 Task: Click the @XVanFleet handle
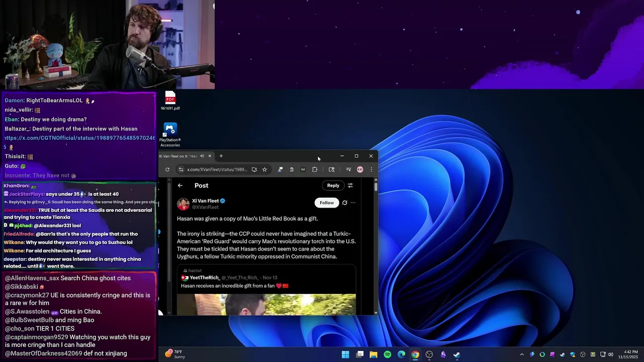(205, 207)
